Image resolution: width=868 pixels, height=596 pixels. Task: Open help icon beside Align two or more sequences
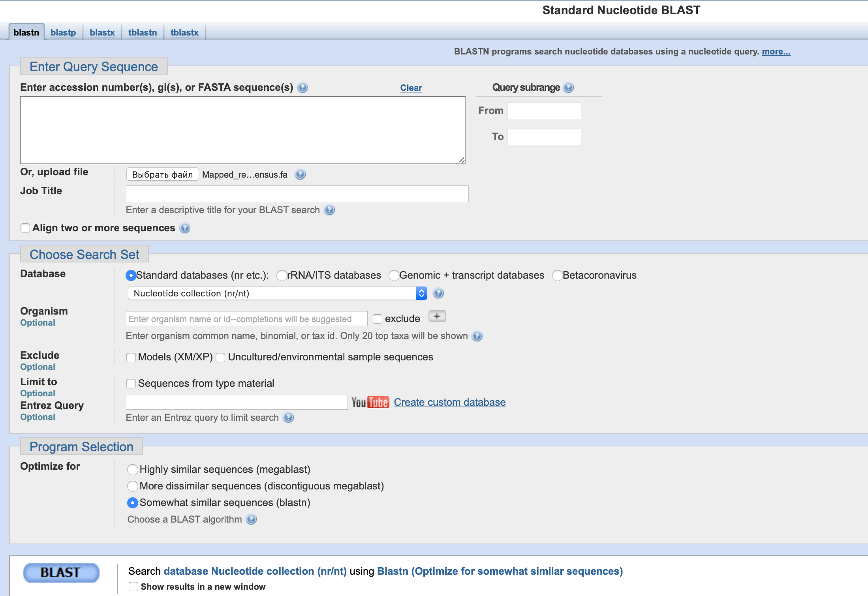pyautogui.click(x=185, y=228)
